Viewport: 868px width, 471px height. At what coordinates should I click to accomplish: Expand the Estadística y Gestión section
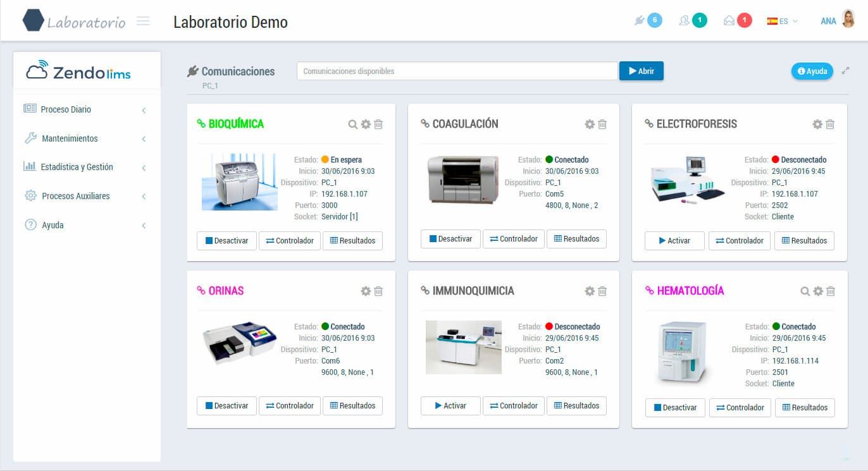tap(77, 167)
